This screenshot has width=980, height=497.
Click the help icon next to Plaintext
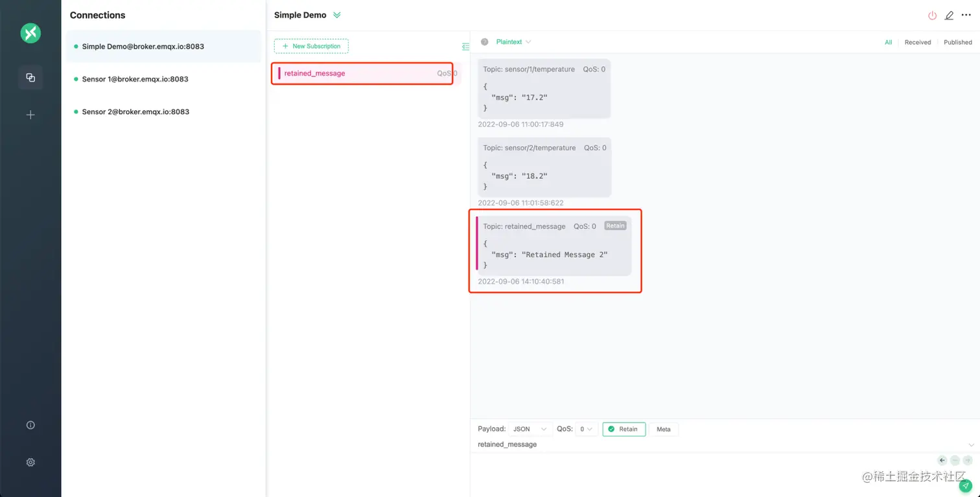coord(484,41)
